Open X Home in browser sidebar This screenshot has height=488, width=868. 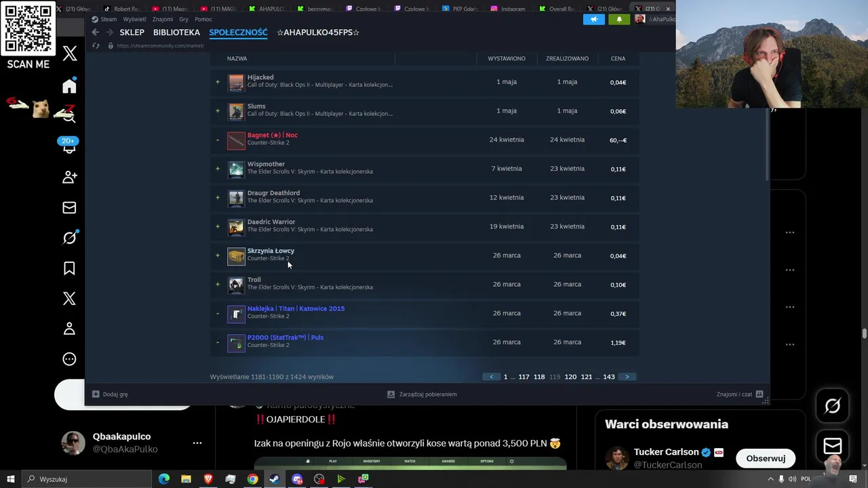click(x=69, y=86)
